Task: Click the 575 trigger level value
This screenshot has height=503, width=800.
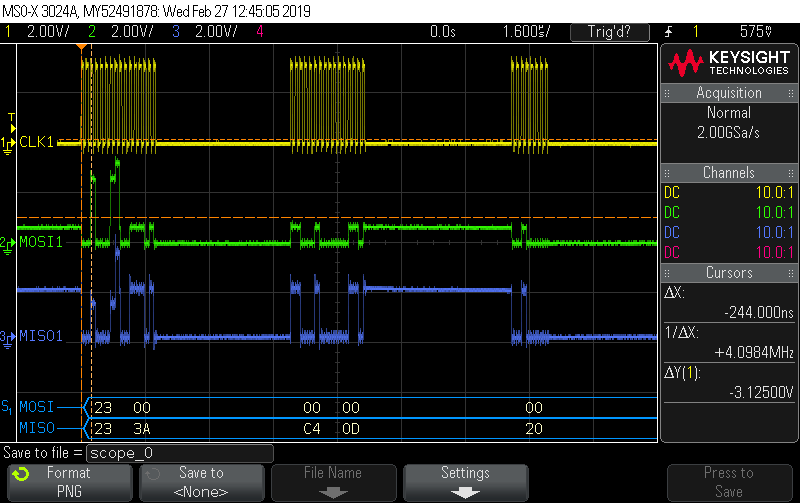Action: tap(756, 32)
